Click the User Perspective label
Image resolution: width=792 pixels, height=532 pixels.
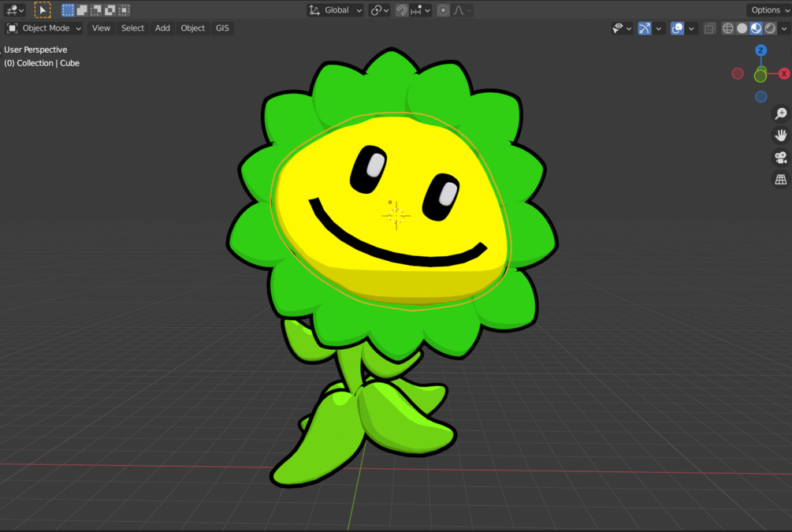pos(35,50)
